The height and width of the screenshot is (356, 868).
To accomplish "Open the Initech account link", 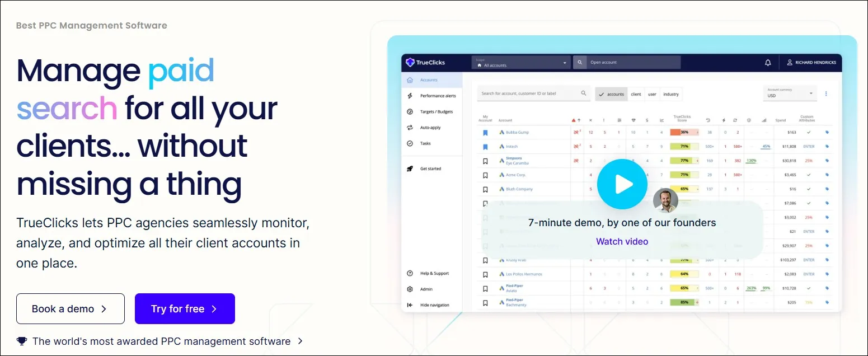I will click(512, 147).
